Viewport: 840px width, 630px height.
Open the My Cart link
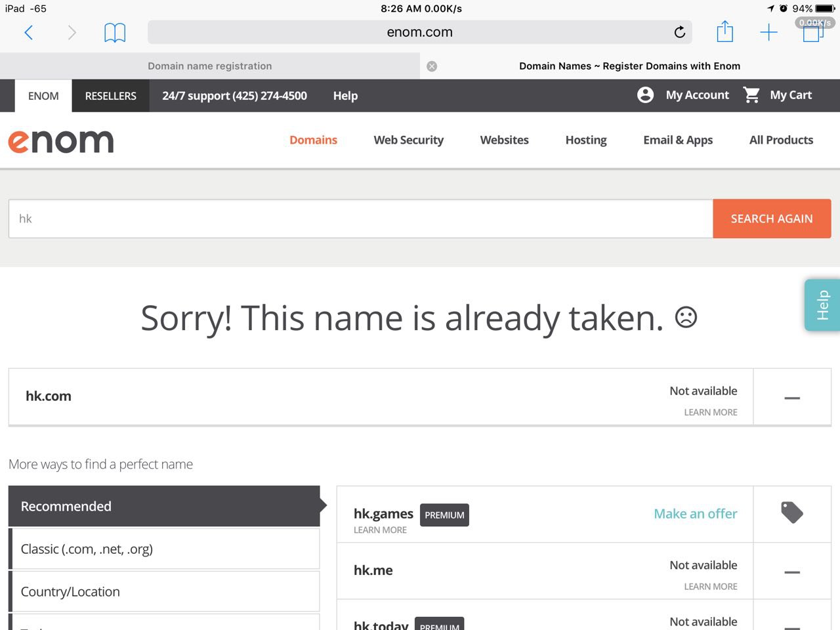tap(791, 95)
